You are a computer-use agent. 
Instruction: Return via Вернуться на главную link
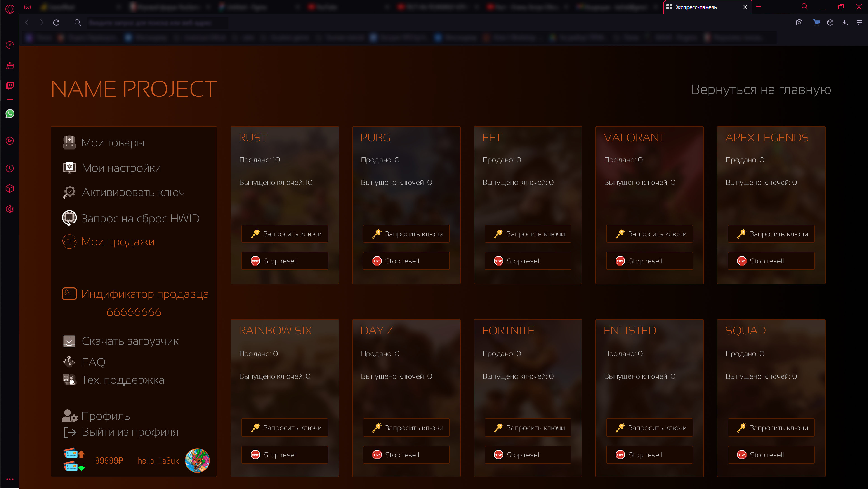tap(761, 89)
